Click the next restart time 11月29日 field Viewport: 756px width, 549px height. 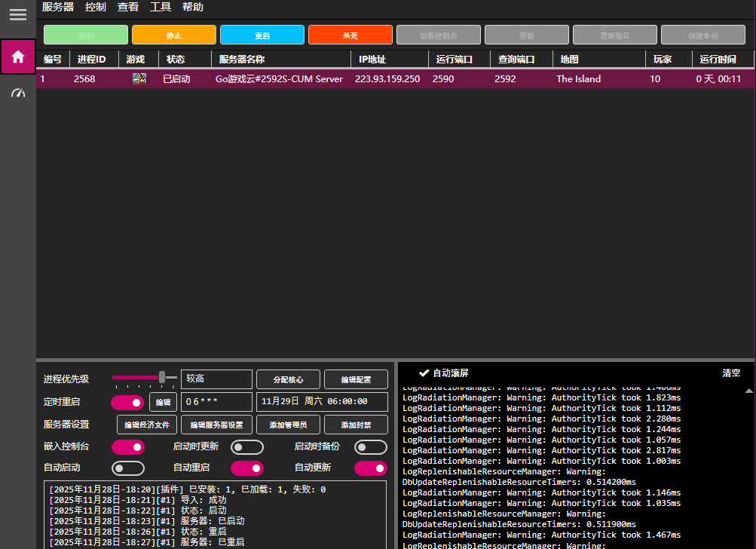[x=322, y=402]
